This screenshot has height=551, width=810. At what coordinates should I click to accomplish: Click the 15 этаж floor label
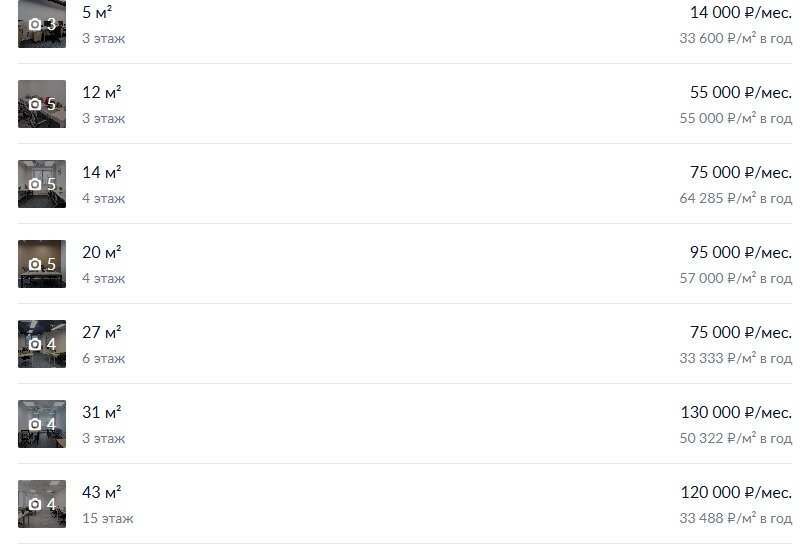(107, 518)
